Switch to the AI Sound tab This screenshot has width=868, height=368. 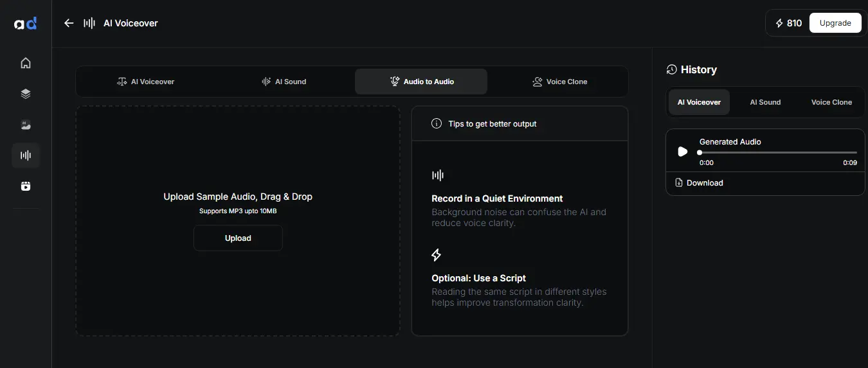pos(284,82)
